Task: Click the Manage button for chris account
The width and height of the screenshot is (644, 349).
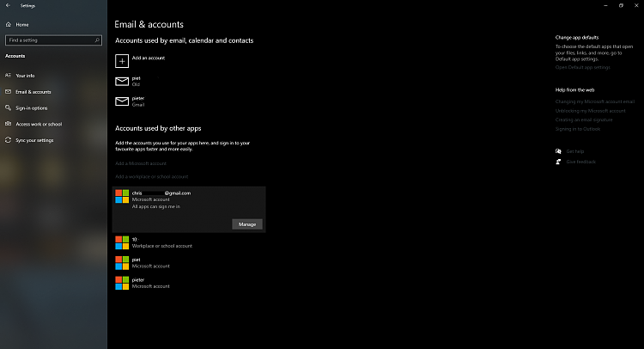Action: click(x=247, y=224)
